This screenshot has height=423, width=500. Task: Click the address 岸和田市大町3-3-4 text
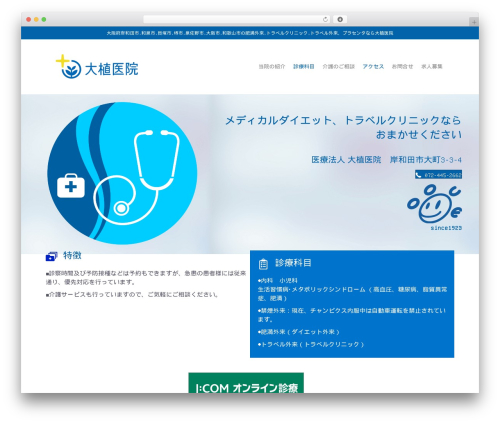(x=426, y=160)
